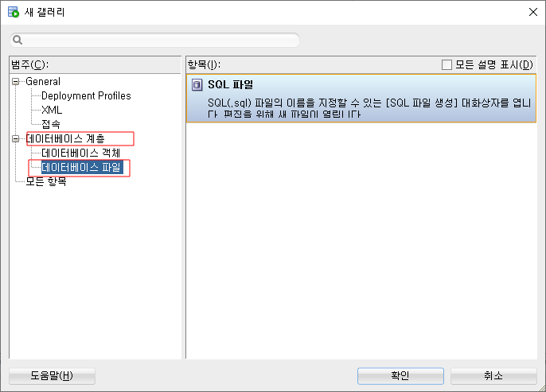Click the search magnifier icon

pyautogui.click(x=18, y=40)
